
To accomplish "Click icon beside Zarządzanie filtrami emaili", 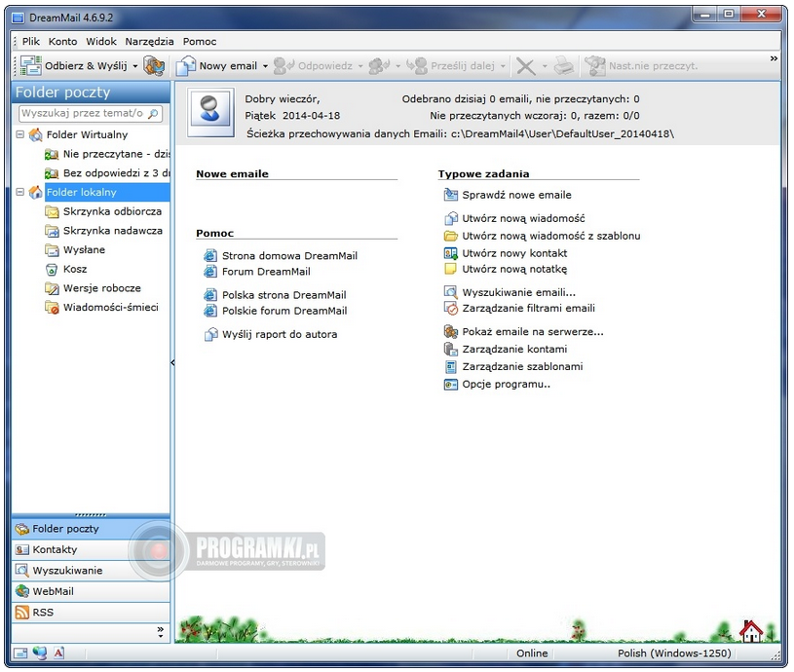I will coord(451,308).
